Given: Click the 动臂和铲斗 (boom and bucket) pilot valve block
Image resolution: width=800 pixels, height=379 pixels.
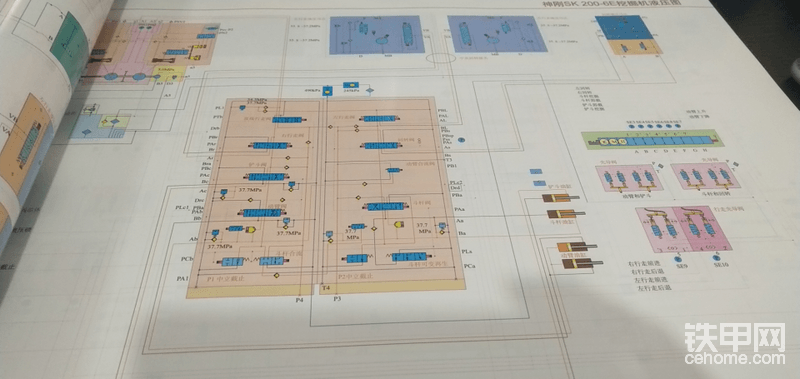Looking at the screenshot, I should tap(629, 178).
